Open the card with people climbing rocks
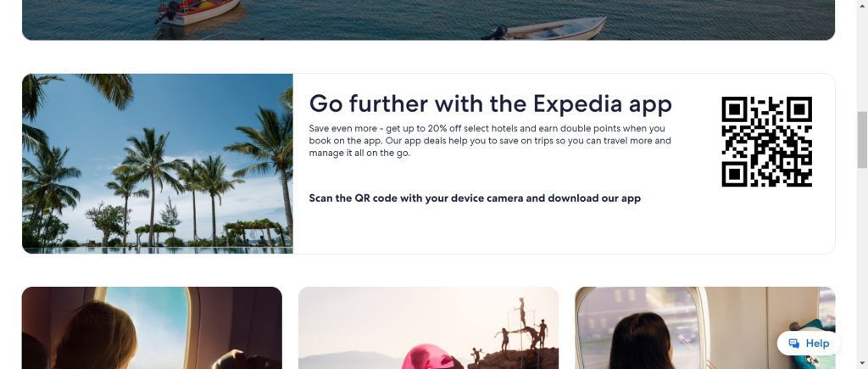 428,328
